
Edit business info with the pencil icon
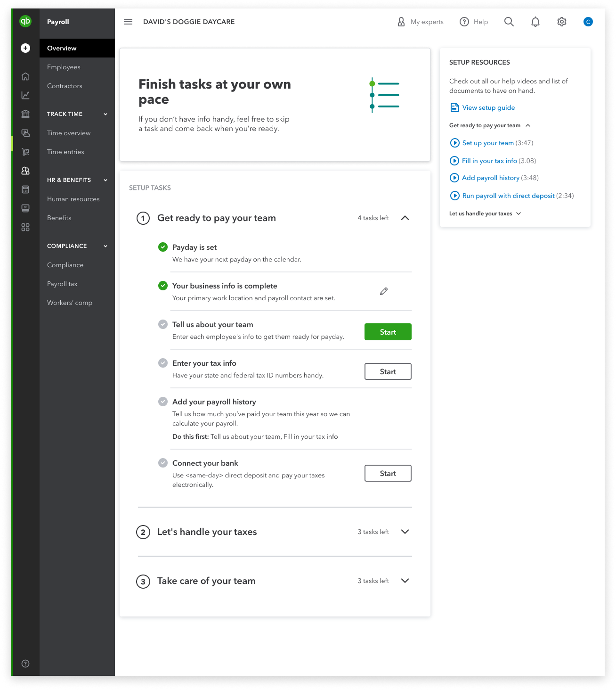tap(384, 291)
